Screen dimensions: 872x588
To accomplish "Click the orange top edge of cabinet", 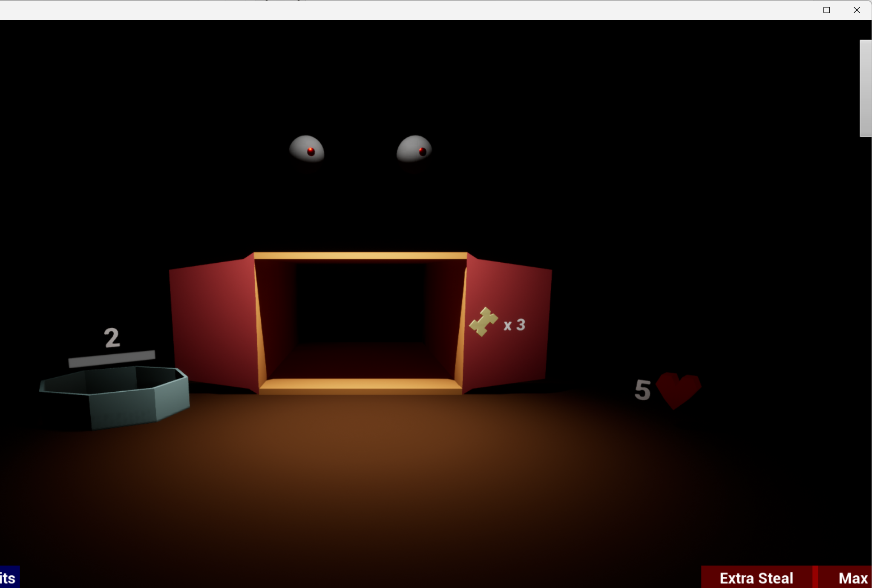I will [360, 255].
